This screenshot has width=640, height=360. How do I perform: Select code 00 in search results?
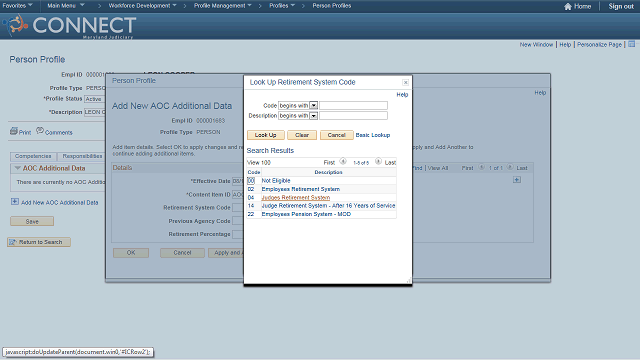(x=251, y=180)
